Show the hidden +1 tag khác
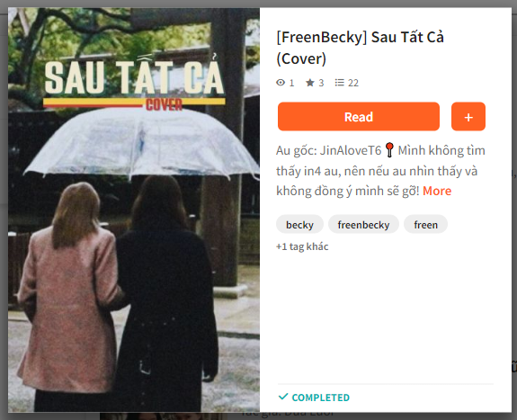 [302, 246]
